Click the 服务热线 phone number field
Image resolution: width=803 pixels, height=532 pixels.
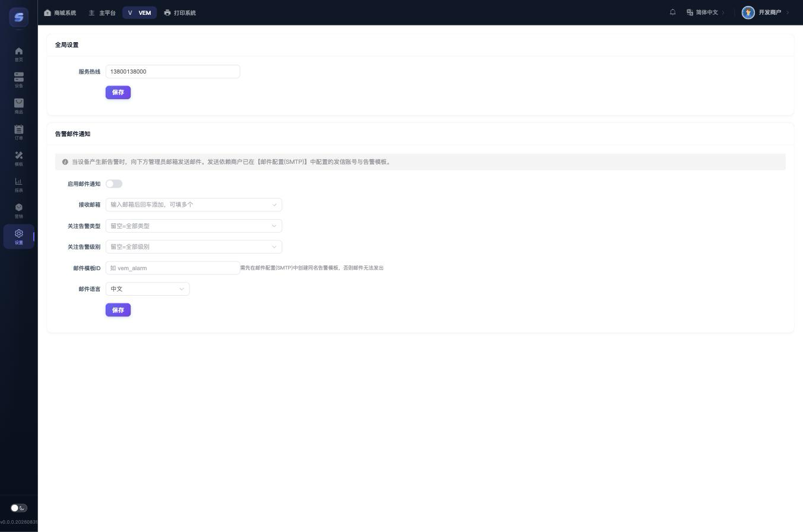click(x=173, y=71)
